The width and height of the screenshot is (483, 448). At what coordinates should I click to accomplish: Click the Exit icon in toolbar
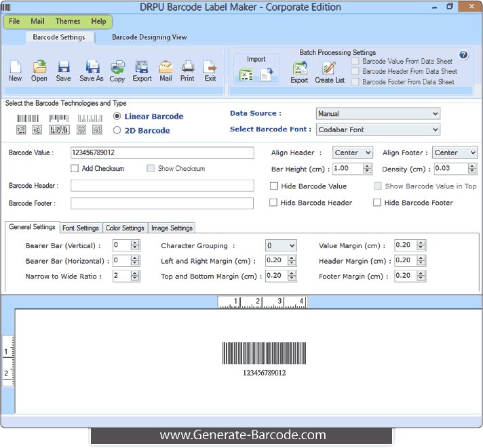click(210, 66)
